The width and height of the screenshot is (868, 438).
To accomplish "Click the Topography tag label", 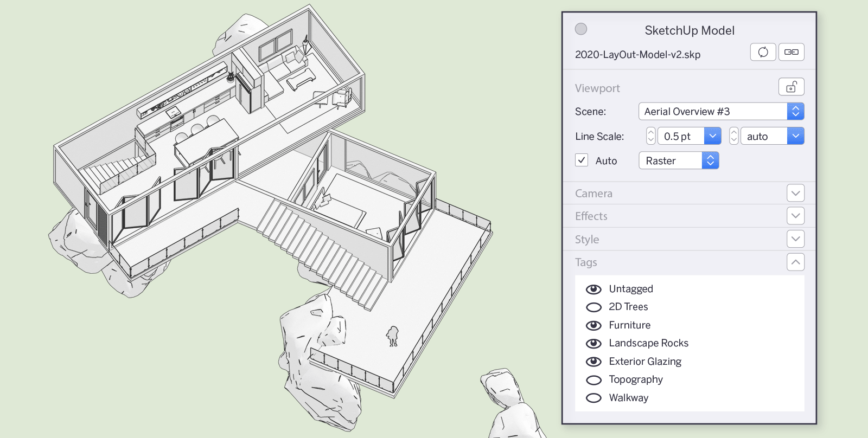I will click(636, 379).
